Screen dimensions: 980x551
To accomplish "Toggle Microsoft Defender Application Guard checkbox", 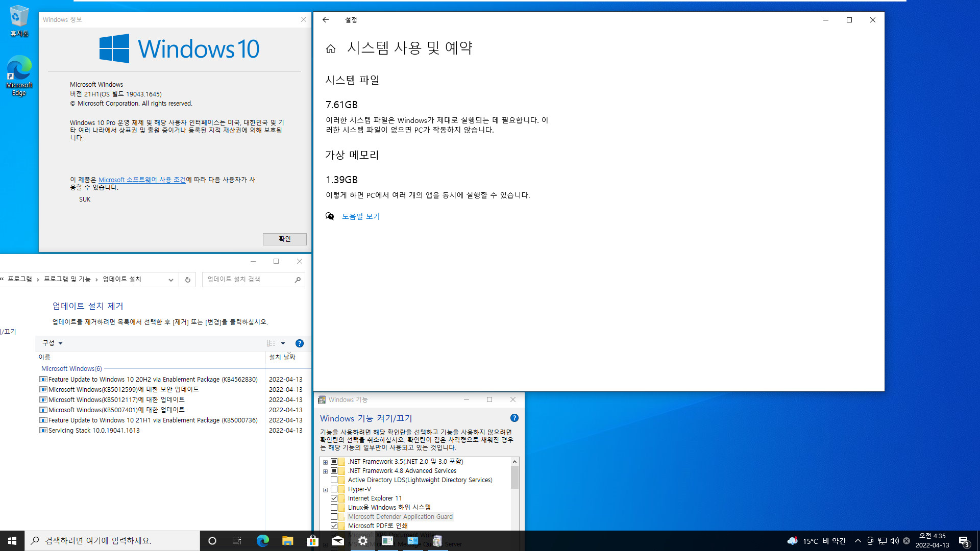I will coord(334,516).
